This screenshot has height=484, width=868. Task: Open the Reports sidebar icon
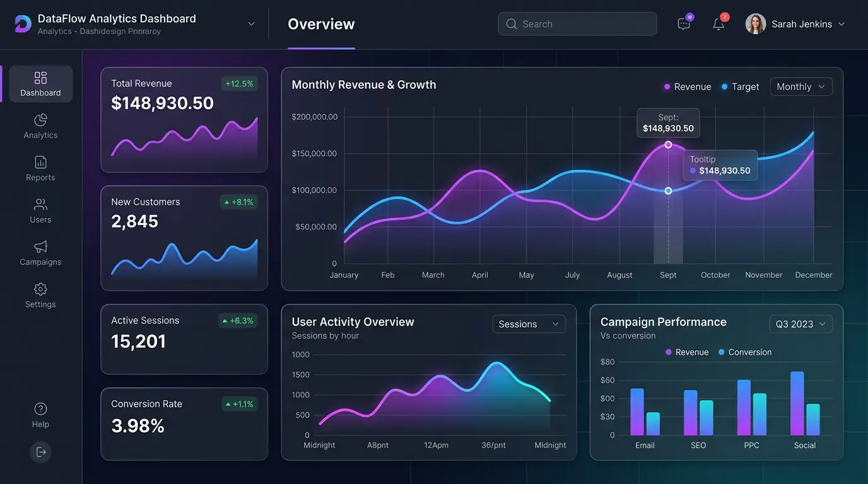point(40,162)
